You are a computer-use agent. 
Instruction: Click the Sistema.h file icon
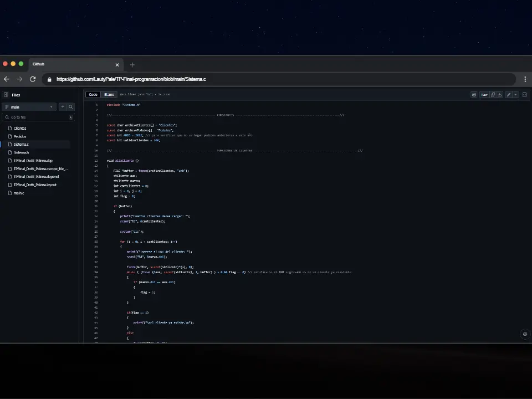tap(10, 153)
